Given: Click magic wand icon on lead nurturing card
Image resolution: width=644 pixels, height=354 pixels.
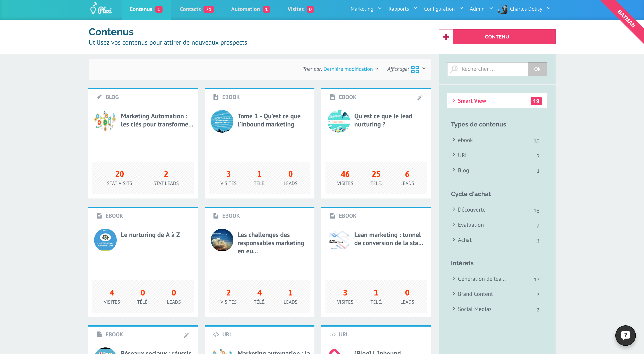Looking at the screenshot, I should (x=420, y=98).
